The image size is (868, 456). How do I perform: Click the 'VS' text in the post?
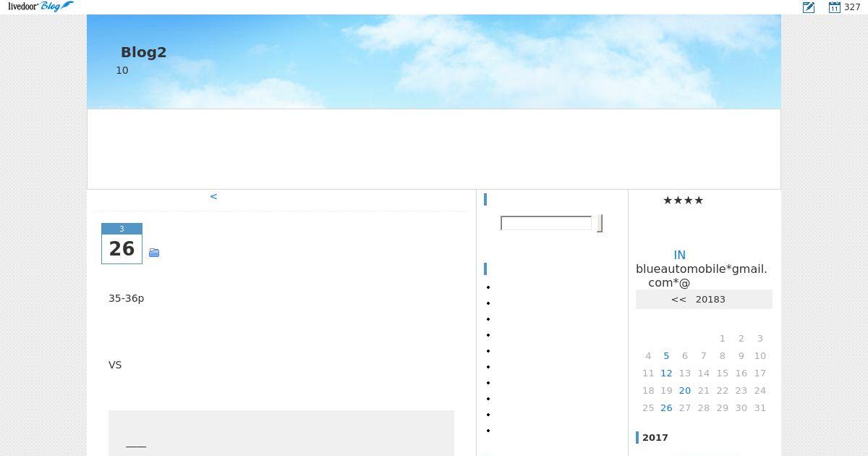pyautogui.click(x=115, y=365)
